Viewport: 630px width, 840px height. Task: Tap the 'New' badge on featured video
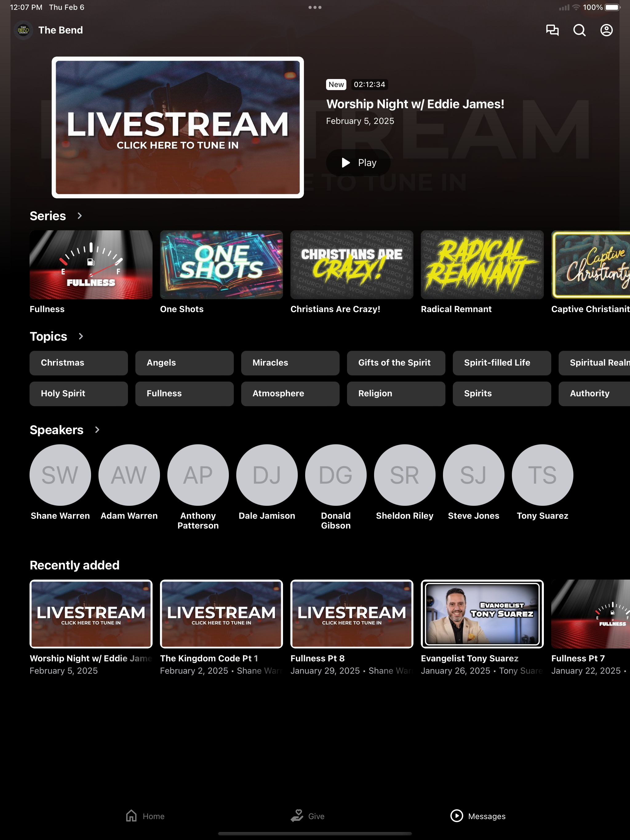[336, 84]
